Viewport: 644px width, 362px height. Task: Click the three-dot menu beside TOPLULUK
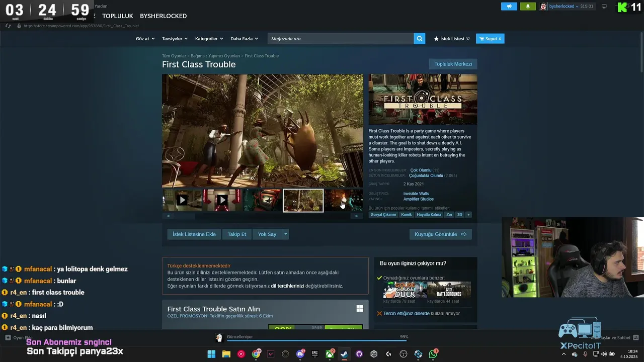pyautogui.click(x=94, y=16)
